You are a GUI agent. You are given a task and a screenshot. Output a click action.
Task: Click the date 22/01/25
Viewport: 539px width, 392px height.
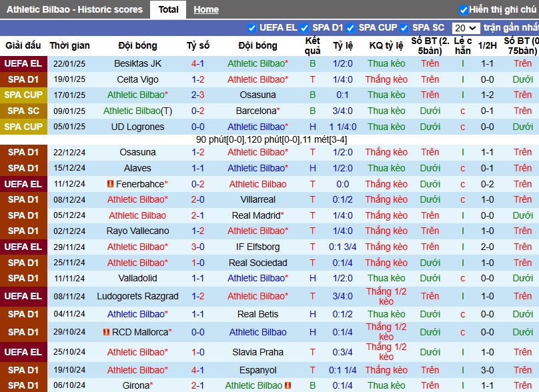69,63
